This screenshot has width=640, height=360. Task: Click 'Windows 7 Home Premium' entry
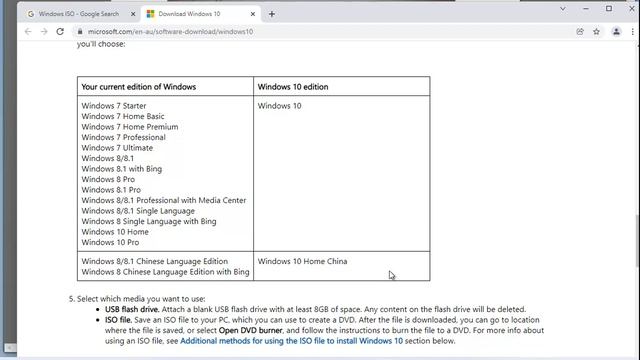(129, 127)
